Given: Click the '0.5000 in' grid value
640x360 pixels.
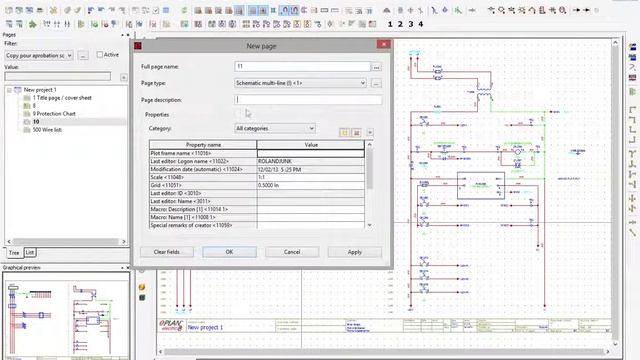Looking at the screenshot, I should [x=311, y=185].
